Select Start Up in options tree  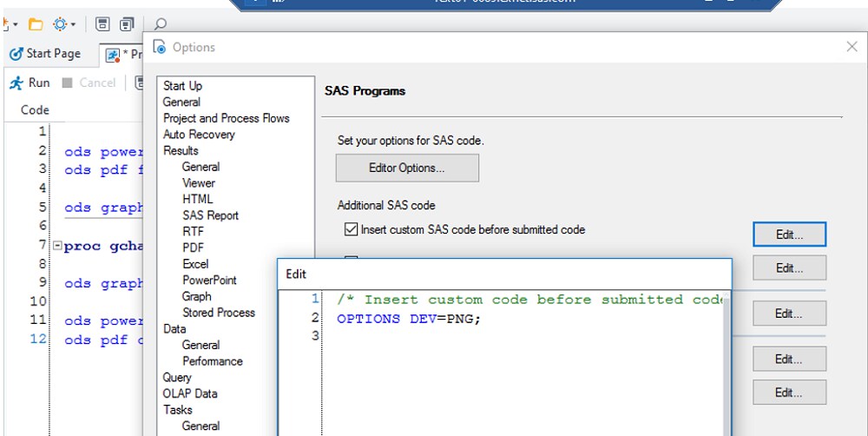pyautogui.click(x=182, y=86)
